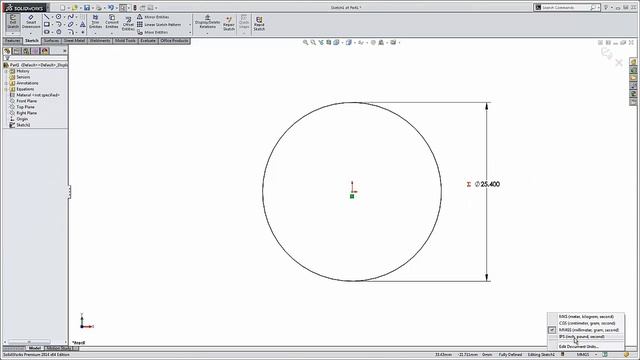Expand the History tree node
The width and height of the screenshot is (640, 360).
[x=6, y=71]
